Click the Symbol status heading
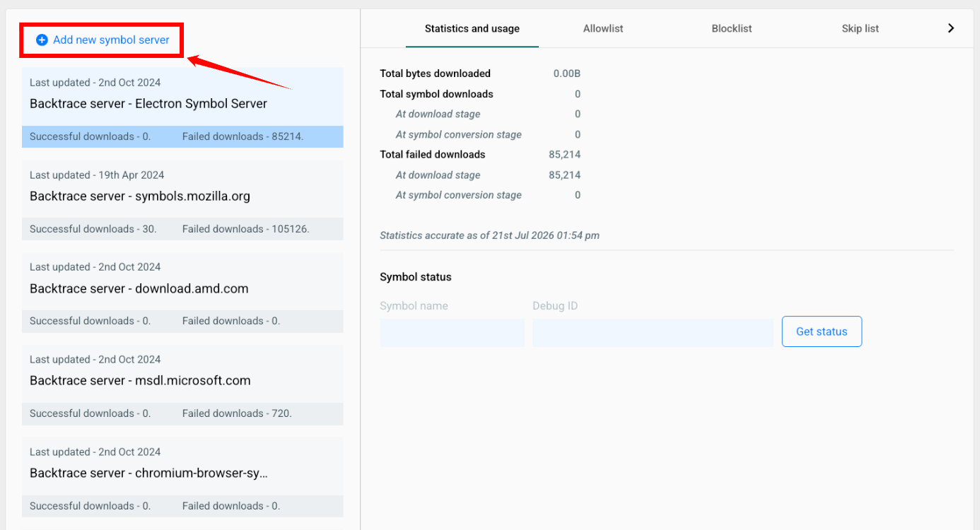980x530 pixels. pos(416,277)
